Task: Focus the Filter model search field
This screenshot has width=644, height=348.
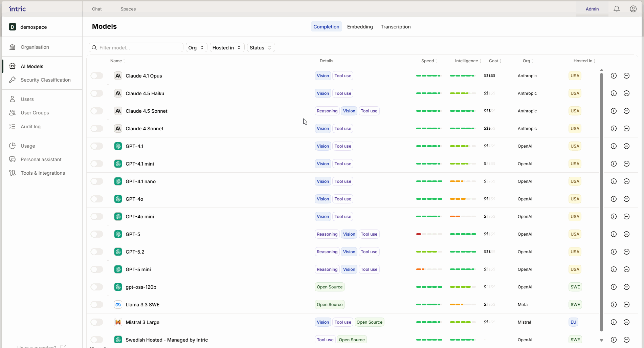Action: point(139,48)
